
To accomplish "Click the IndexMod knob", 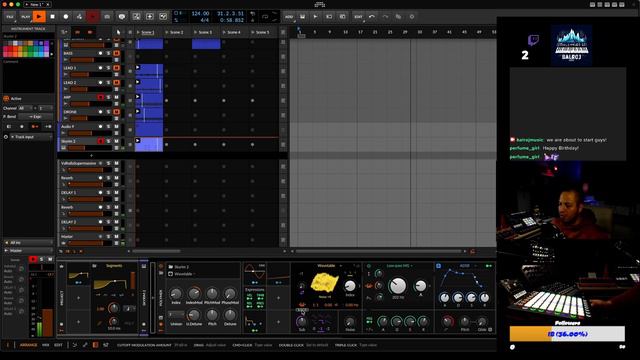I will coord(194,294).
